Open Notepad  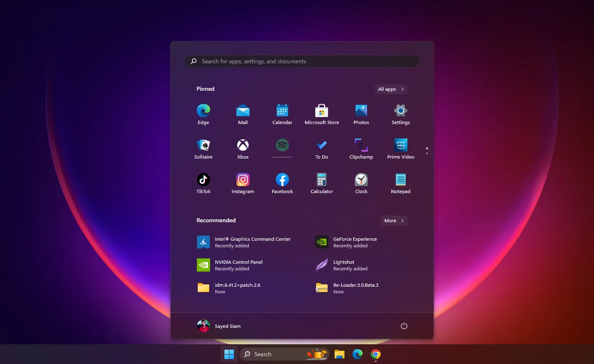click(x=401, y=183)
